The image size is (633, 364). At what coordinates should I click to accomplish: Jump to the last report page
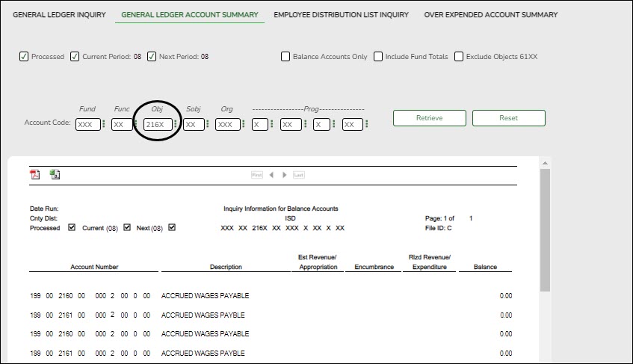[298, 175]
